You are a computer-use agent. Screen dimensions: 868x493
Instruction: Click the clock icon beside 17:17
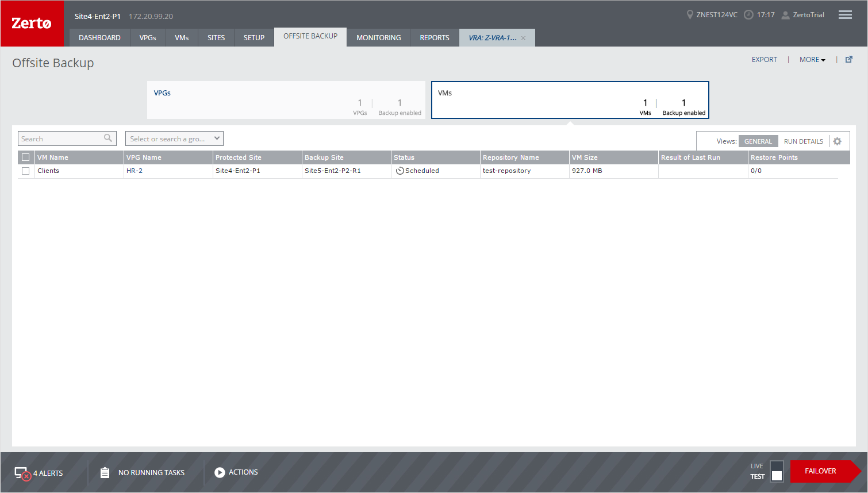(748, 15)
